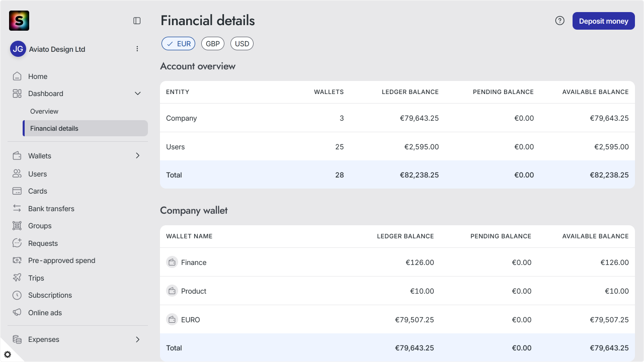The image size is (644, 362).
Task: Open settings gear in bottom corner
Action: tap(8, 354)
